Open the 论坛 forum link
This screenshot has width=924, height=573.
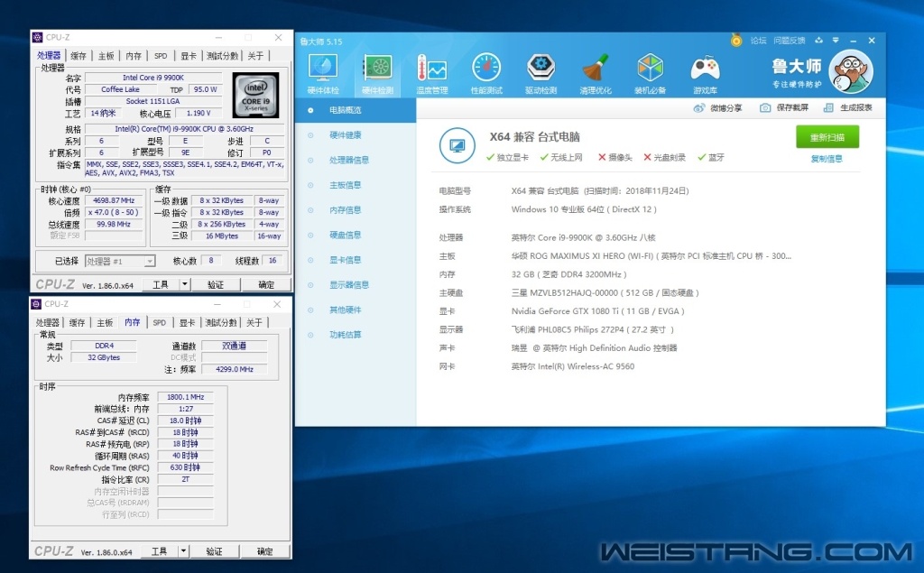758,41
